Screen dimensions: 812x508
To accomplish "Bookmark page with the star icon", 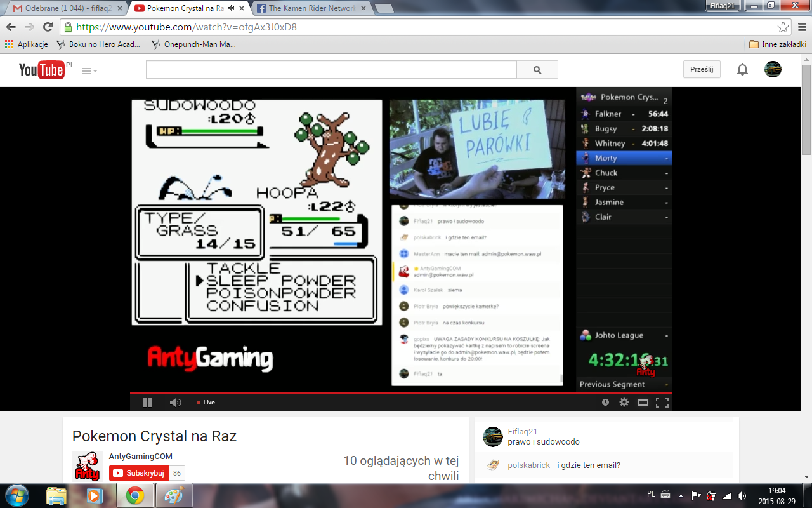I will click(x=783, y=27).
